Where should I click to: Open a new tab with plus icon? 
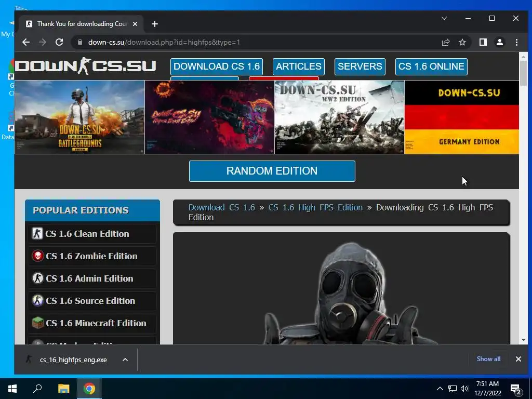pyautogui.click(x=155, y=24)
